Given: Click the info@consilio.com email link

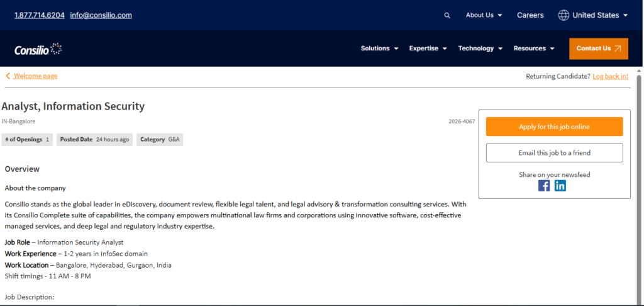Looking at the screenshot, I should pos(101,15).
